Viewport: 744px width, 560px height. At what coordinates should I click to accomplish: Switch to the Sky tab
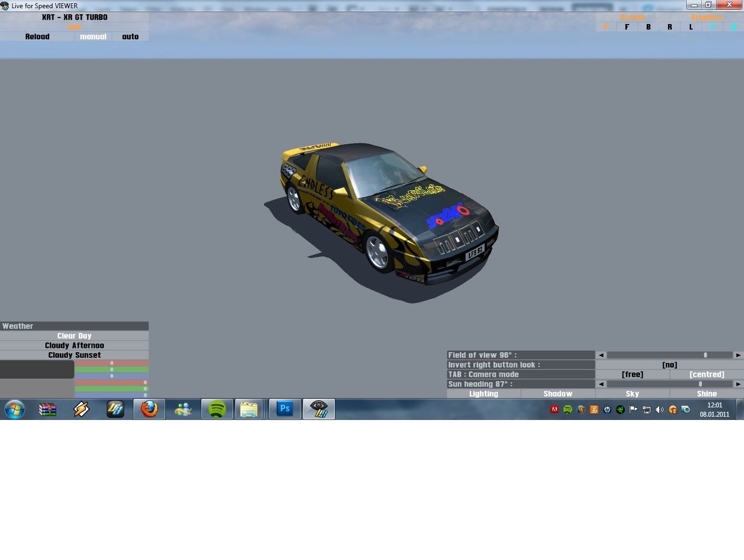[x=632, y=394]
